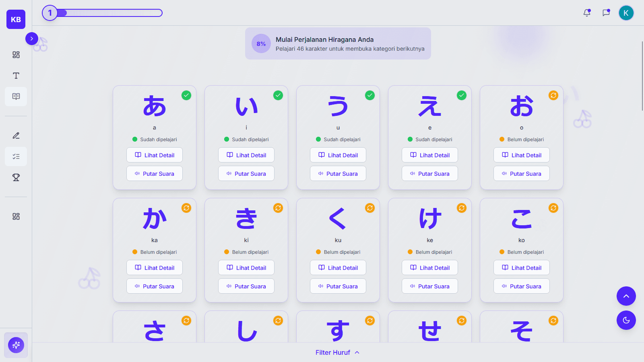The width and height of the screenshot is (644, 362).
Task: Click Lihat Detail for か
Action: (x=155, y=268)
